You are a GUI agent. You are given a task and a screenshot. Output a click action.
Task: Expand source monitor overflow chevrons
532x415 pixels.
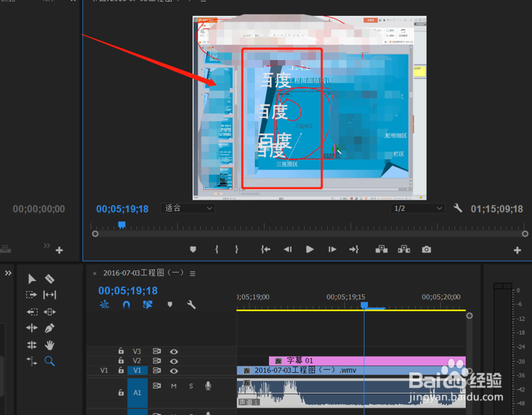pos(47,245)
